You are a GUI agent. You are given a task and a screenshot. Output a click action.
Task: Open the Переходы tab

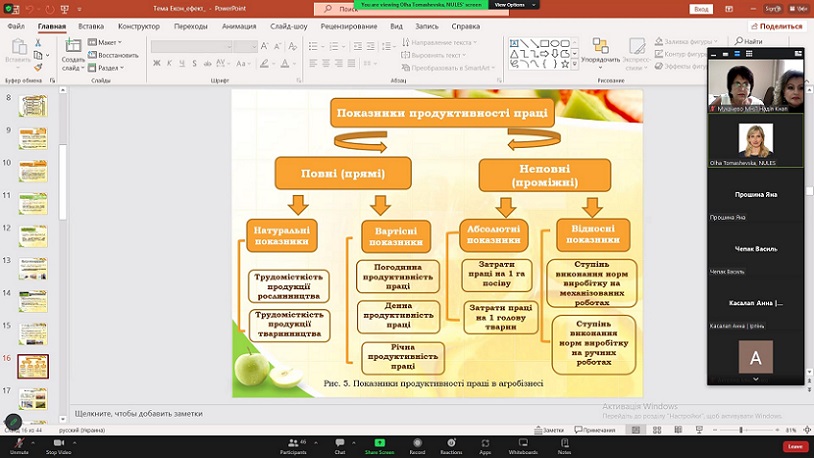click(191, 26)
